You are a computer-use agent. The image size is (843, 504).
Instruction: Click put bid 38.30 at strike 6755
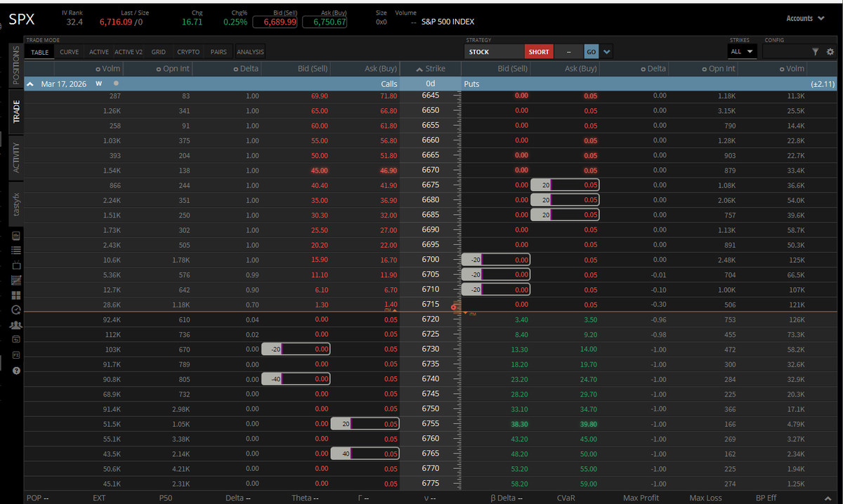pyautogui.click(x=519, y=424)
